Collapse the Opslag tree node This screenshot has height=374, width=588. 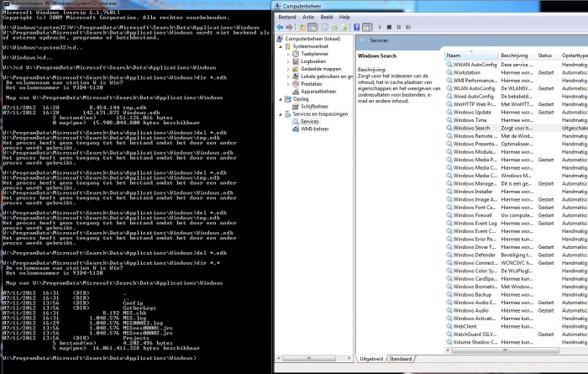tap(282, 99)
